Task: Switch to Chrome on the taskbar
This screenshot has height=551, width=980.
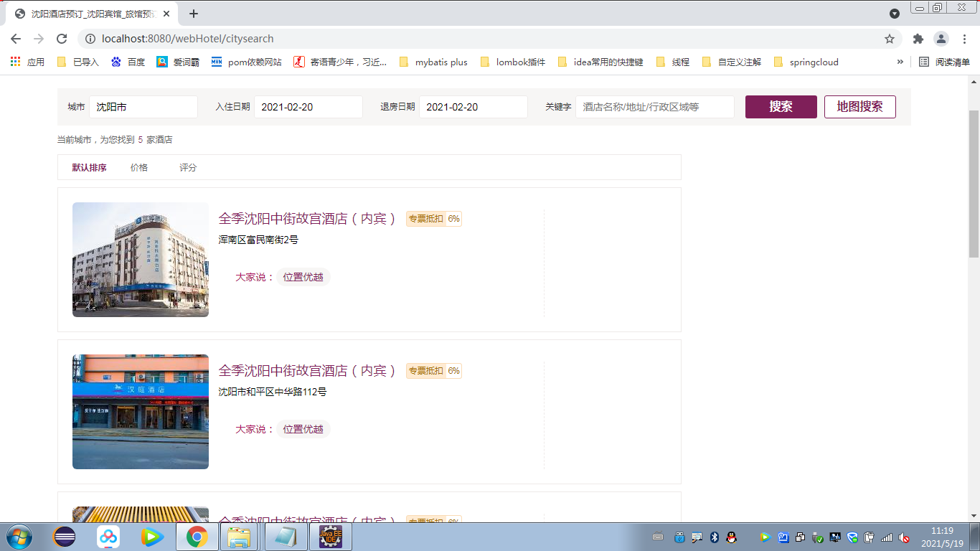Action: [197, 537]
